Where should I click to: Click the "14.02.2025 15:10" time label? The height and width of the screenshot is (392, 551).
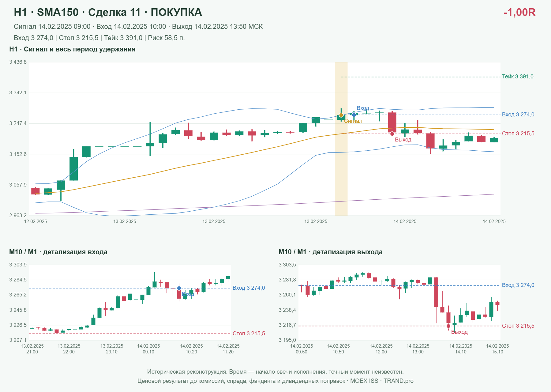coord(497,349)
